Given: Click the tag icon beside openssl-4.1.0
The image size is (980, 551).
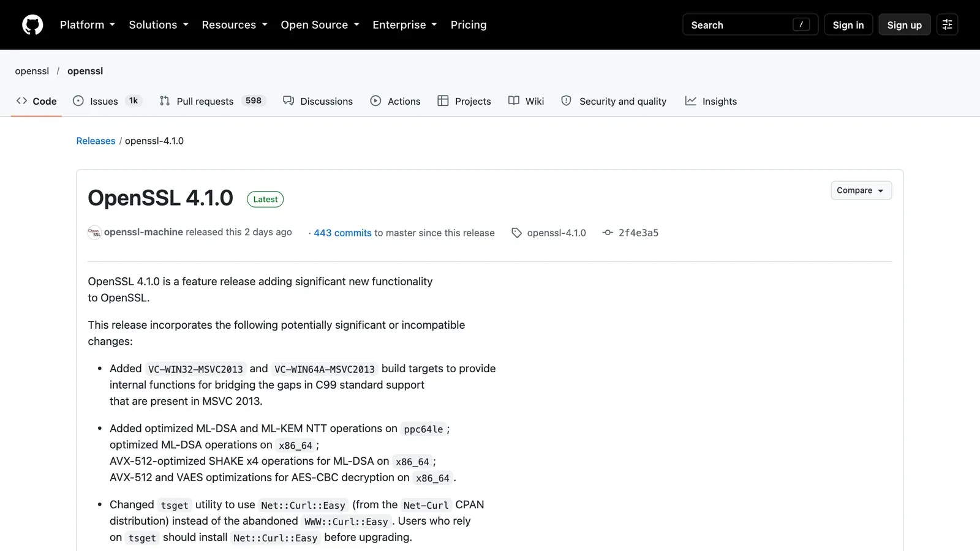Looking at the screenshot, I should [516, 233].
